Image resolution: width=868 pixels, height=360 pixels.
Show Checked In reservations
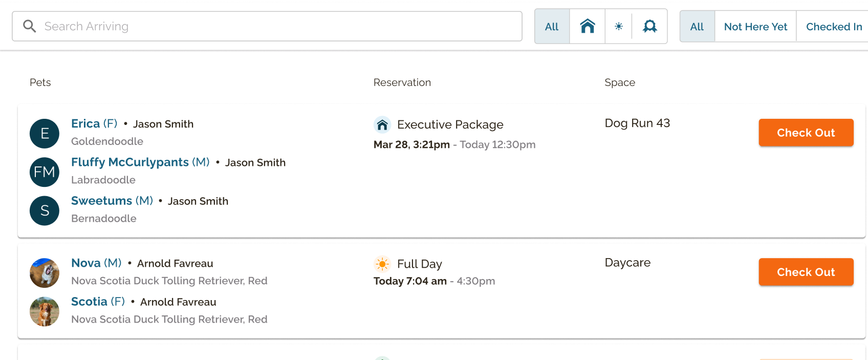tap(834, 26)
